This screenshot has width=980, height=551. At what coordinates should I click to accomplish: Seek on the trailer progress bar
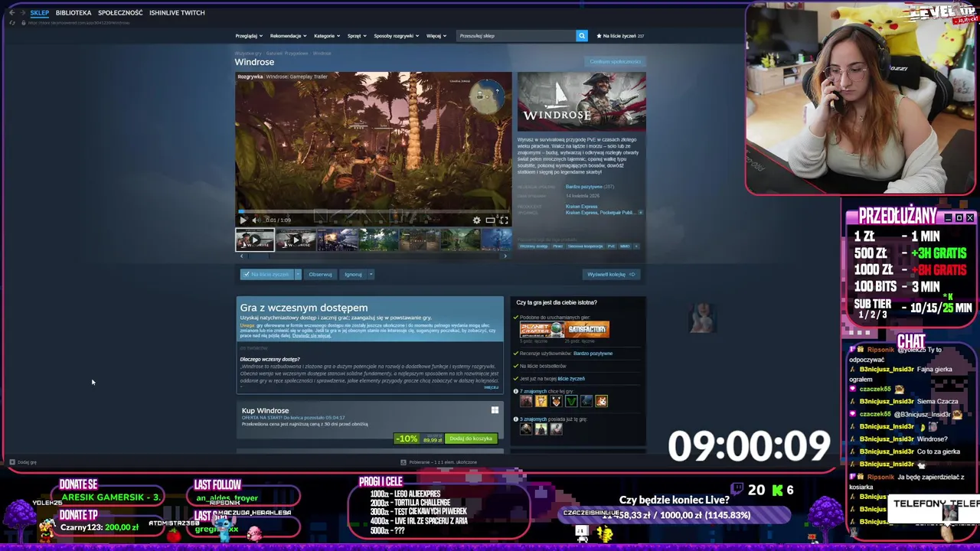point(374,212)
